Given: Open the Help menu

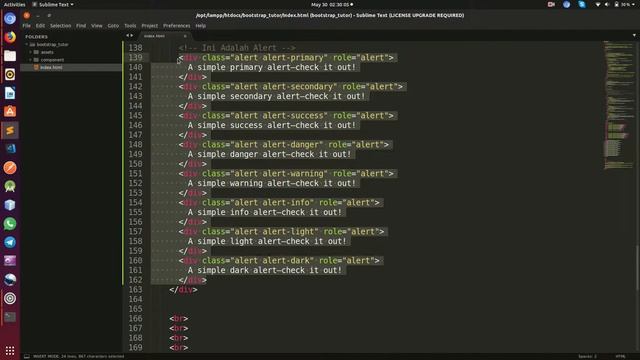Looking at the screenshot, I should point(200,26).
